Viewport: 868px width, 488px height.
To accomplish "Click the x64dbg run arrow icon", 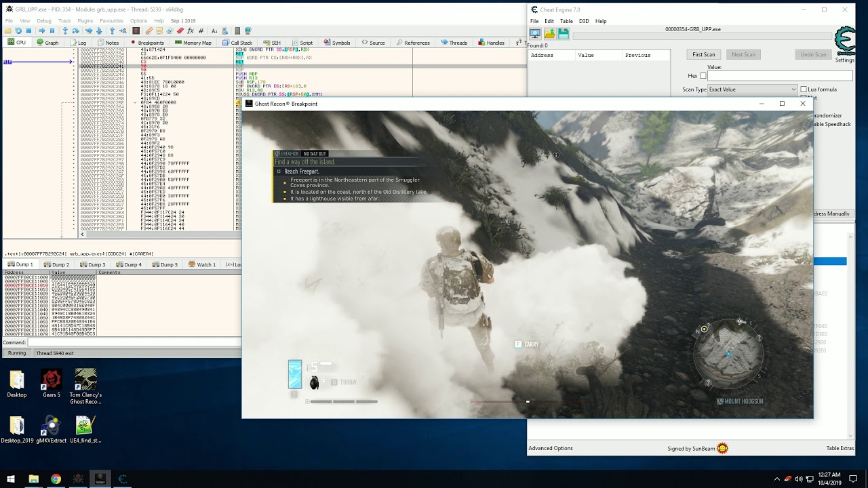I will 41,30.
